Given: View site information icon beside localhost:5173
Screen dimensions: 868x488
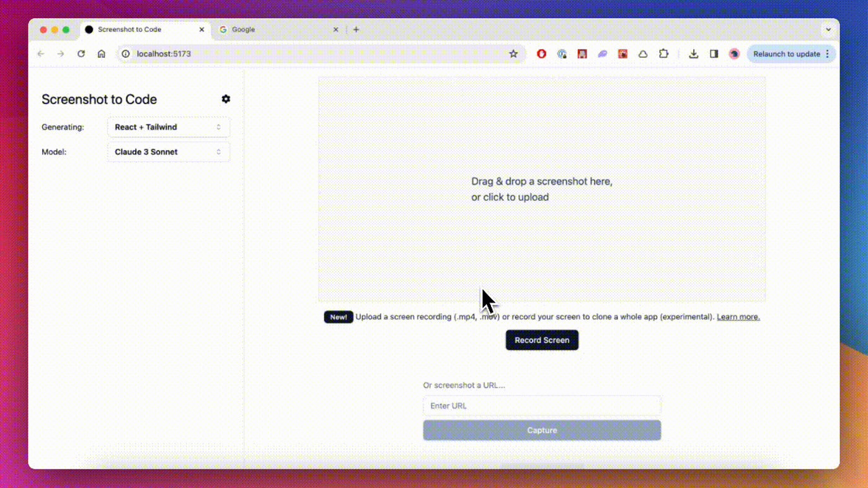Looking at the screenshot, I should pos(125,54).
